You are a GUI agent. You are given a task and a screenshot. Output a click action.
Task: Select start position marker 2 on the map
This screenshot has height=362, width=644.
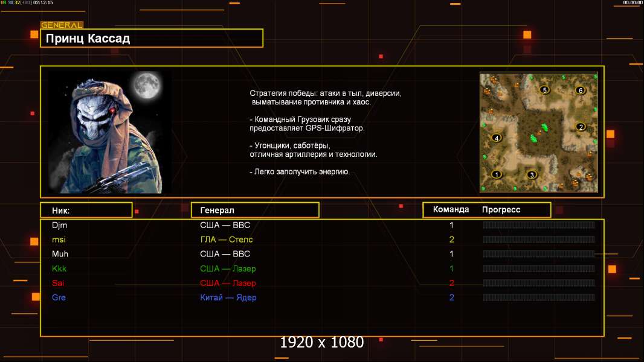(x=581, y=127)
